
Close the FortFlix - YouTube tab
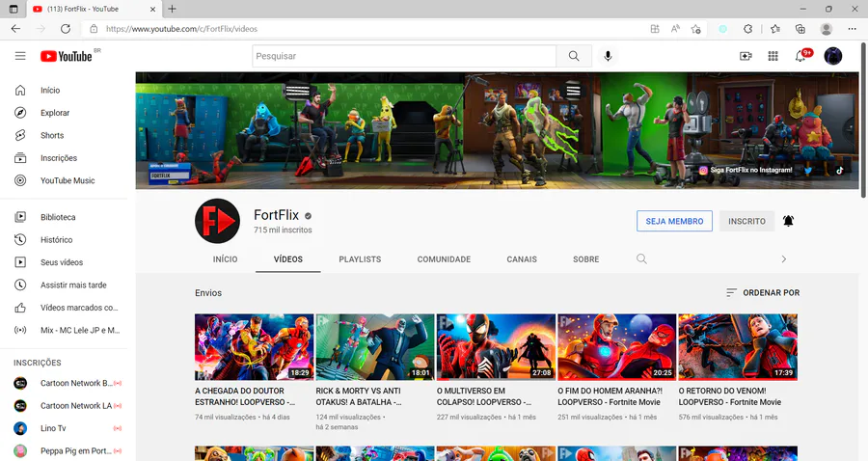pos(152,9)
